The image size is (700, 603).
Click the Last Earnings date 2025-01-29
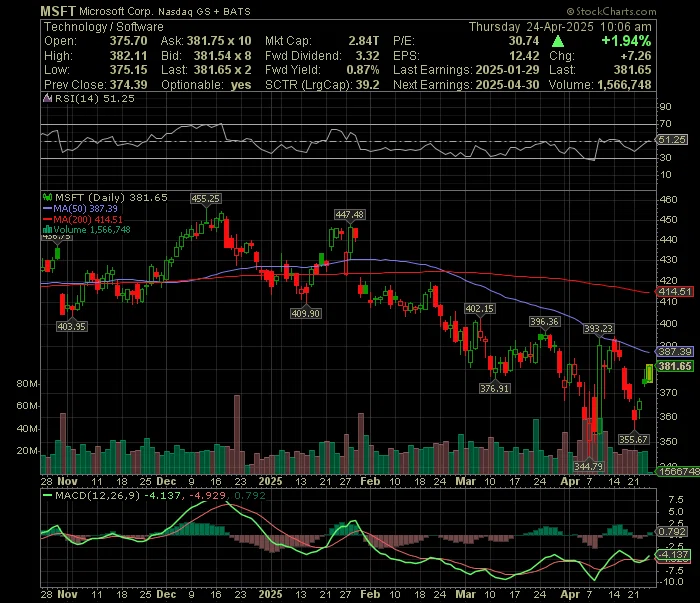point(508,70)
